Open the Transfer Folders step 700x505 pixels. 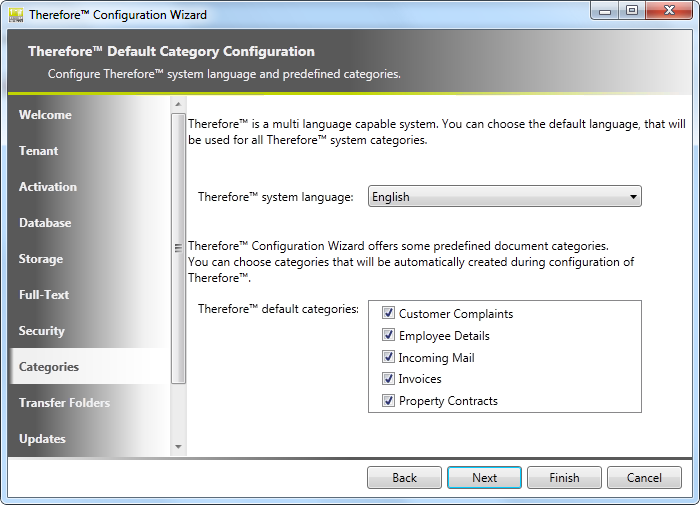tap(64, 403)
